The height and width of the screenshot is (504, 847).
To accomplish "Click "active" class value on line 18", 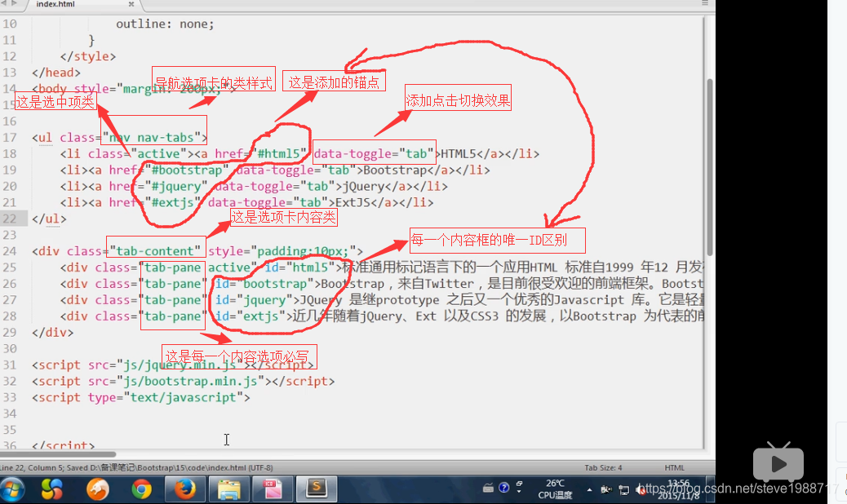I will coord(158,154).
